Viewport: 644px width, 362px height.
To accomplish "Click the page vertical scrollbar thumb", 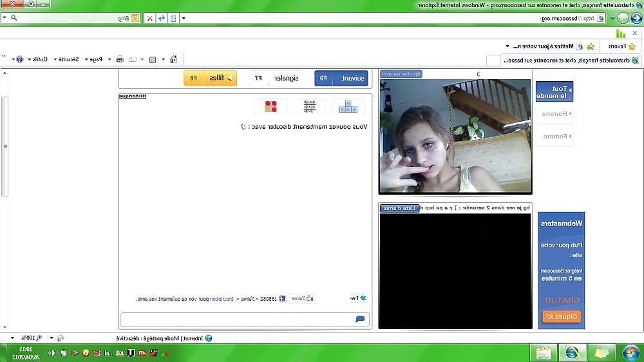I will click(x=5, y=147).
